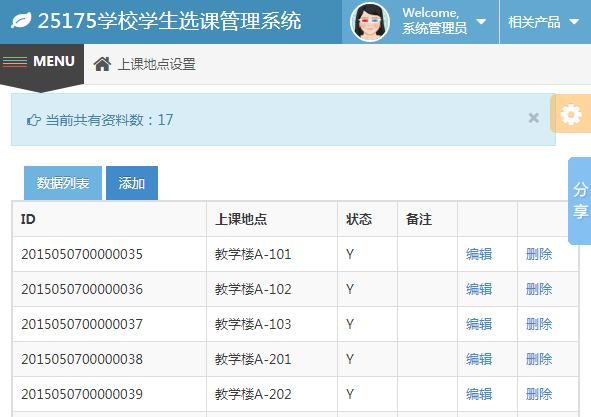Toggle the MENU hamburger icon
Image resolution: width=591 pixels, height=417 pixels.
(x=15, y=61)
